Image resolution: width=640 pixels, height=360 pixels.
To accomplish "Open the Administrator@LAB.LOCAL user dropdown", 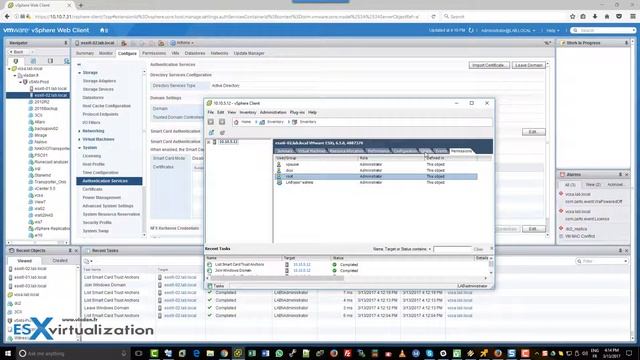I will point(508,31).
